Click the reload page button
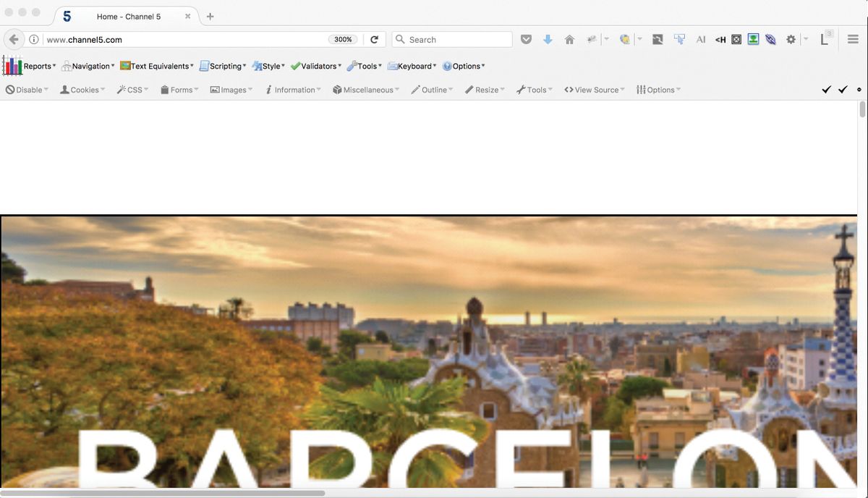The width and height of the screenshot is (868, 498). tap(375, 39)
